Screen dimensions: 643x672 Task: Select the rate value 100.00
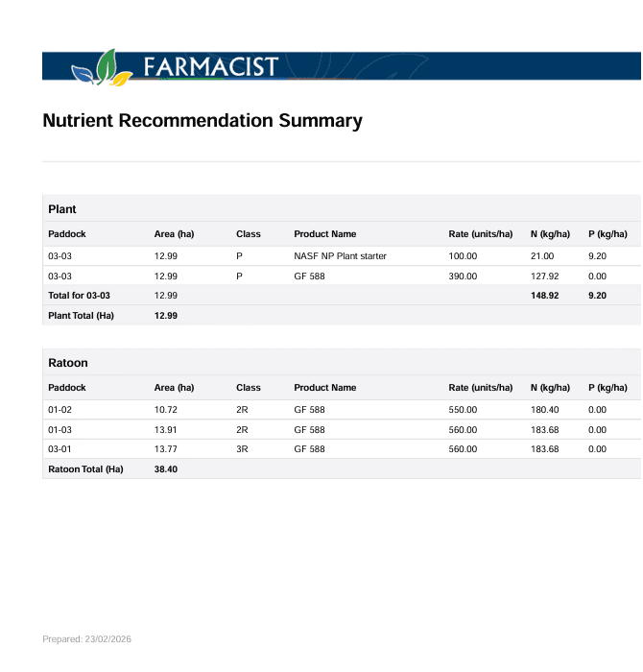(x=463, y=256)
